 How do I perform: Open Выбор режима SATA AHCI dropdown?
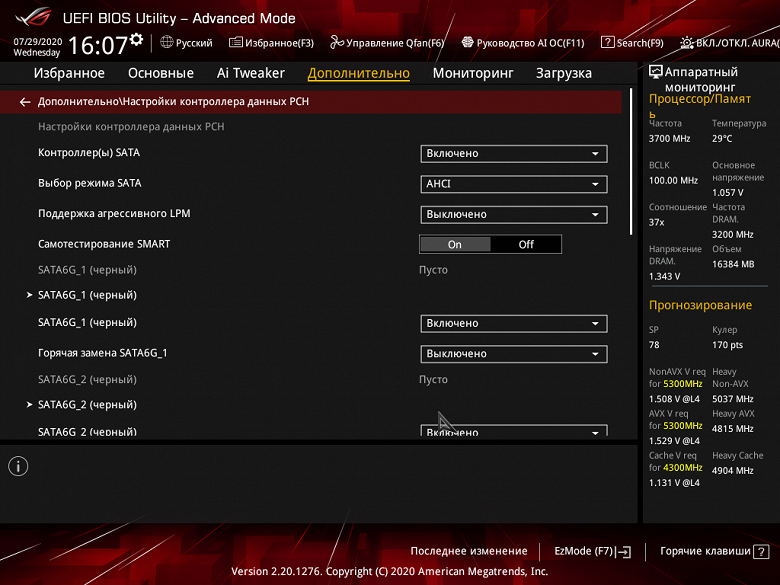[513, 184]
